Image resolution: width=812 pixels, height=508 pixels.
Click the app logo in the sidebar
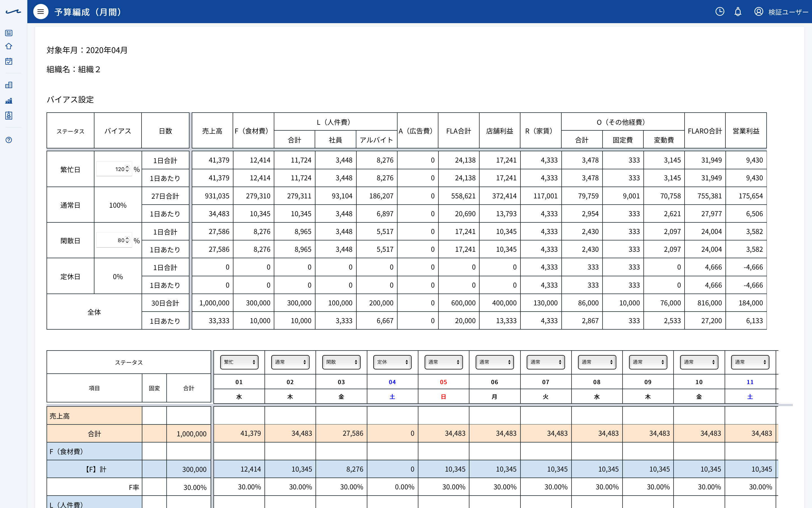(14, 12)
